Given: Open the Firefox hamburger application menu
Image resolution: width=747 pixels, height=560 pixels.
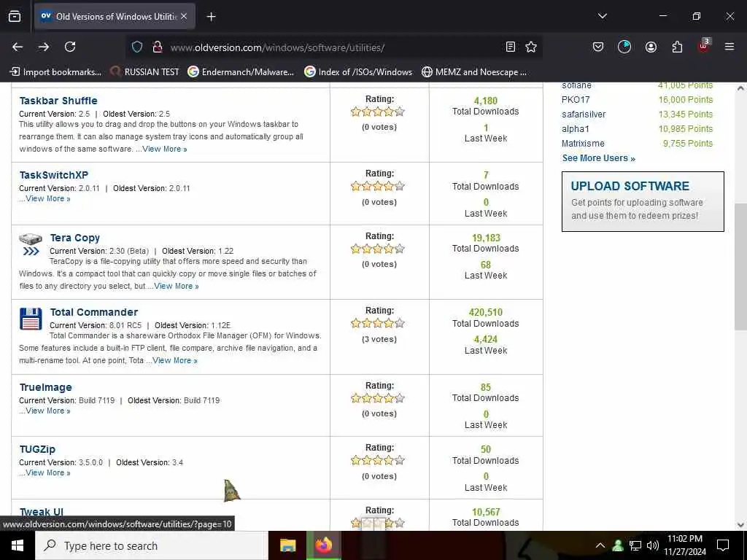Looking at the screenshot, I should tap(729, 47).
